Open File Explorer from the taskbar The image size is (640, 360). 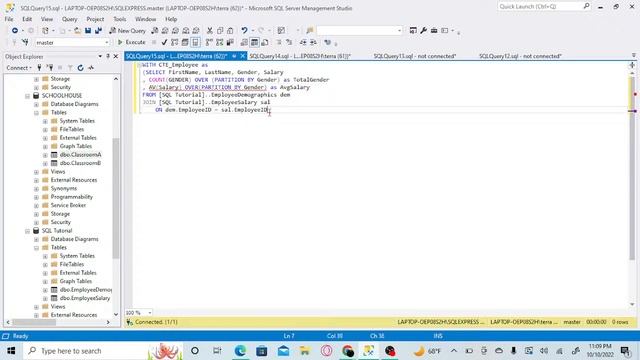click(305, 351)
